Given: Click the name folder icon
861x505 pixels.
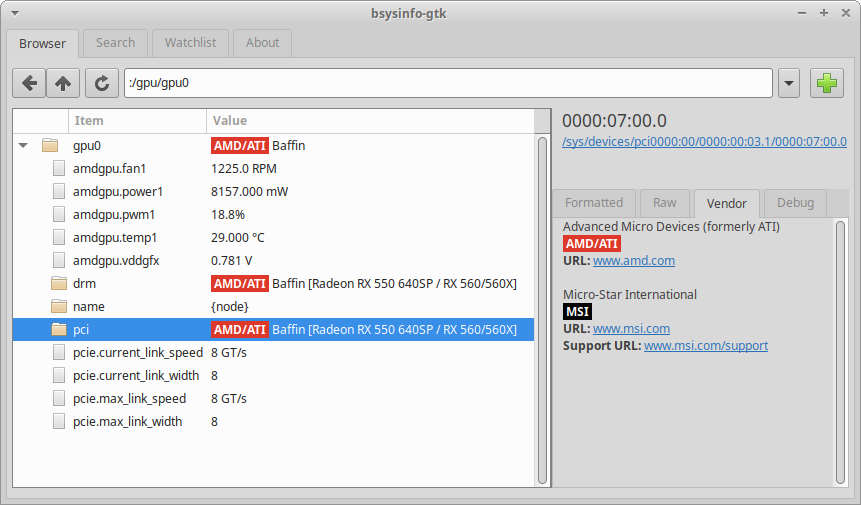Looking at the screenshot, I should pyautogui.click(x=59, y=306).
